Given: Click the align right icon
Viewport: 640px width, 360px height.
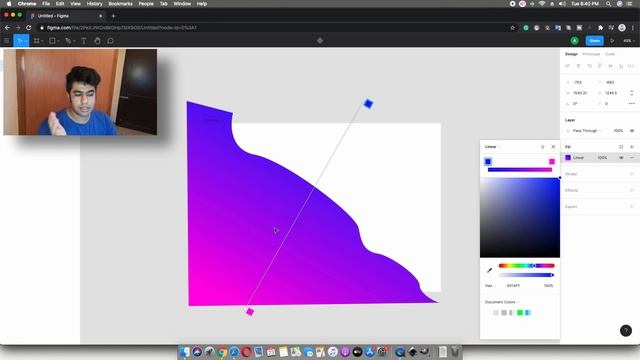Looking at the screenshot, I should coord(589,66).
